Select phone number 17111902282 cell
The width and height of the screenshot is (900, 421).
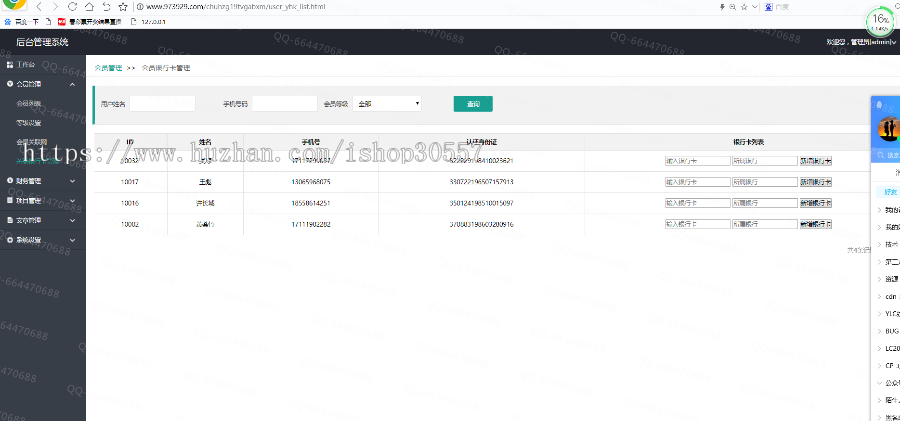(x=311, y=224)
